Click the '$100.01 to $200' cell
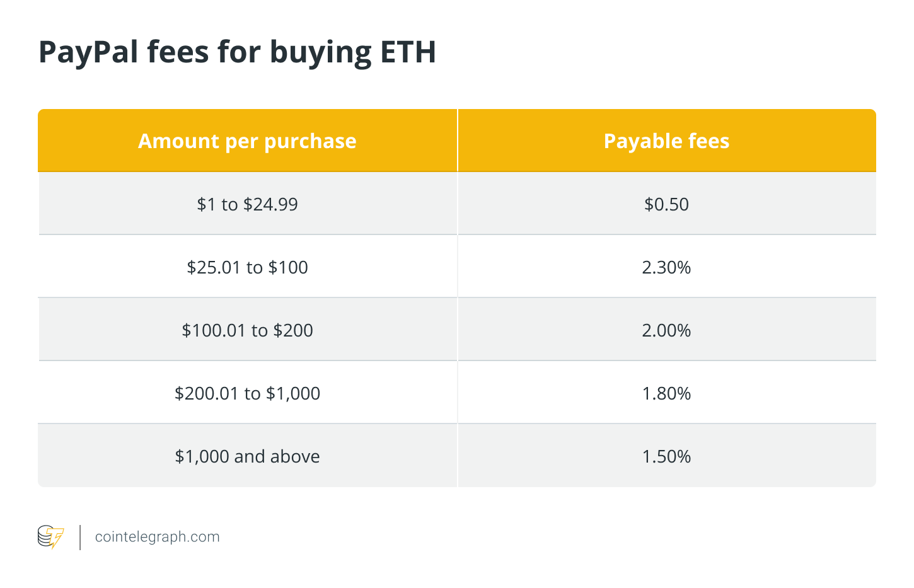Screen dimensions: 914x588 click(x=248, y=330)
